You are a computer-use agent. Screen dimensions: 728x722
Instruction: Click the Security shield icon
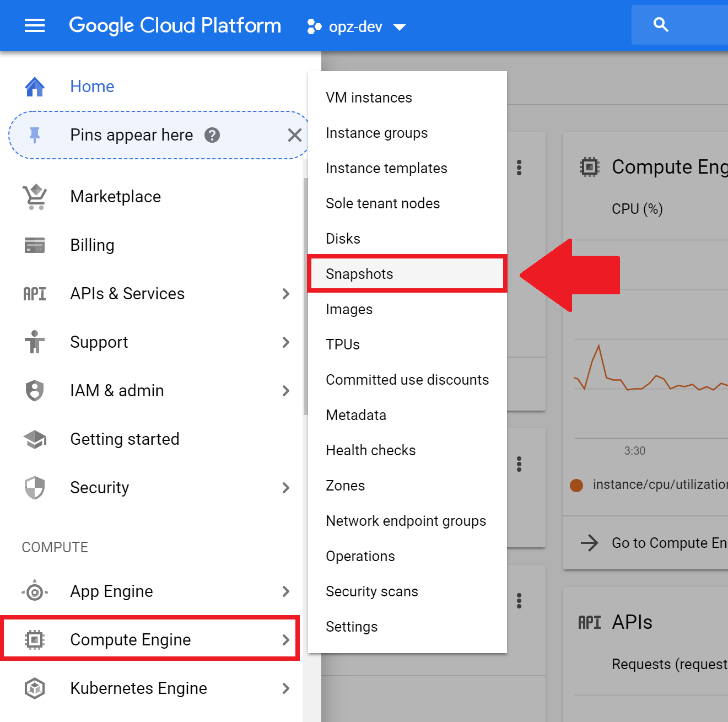[x=35, y=488]
